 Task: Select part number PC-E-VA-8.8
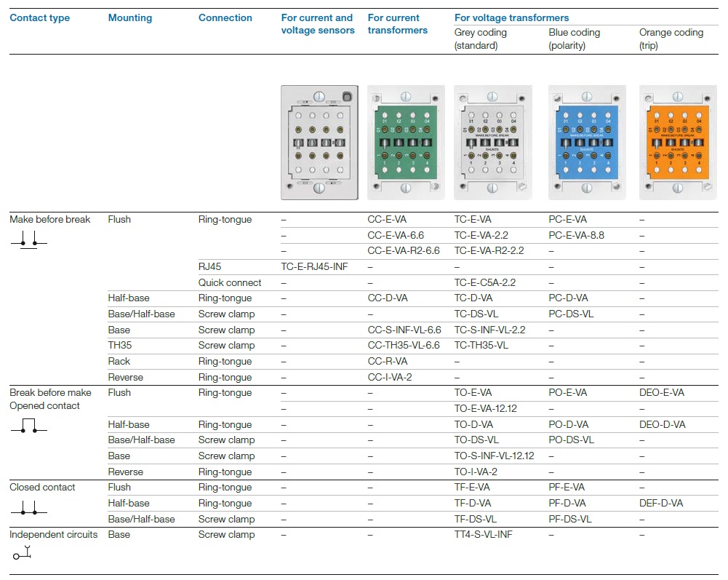click(x=576, y=235)
